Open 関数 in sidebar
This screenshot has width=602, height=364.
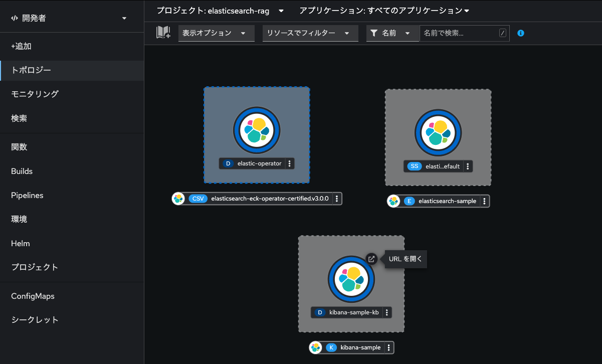point(72,147)
